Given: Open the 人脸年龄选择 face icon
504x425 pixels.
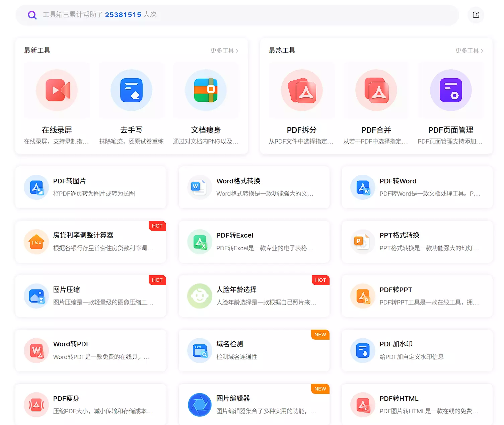Looking at the screenshot, I should pyautogui.click(x=200, y=296).
